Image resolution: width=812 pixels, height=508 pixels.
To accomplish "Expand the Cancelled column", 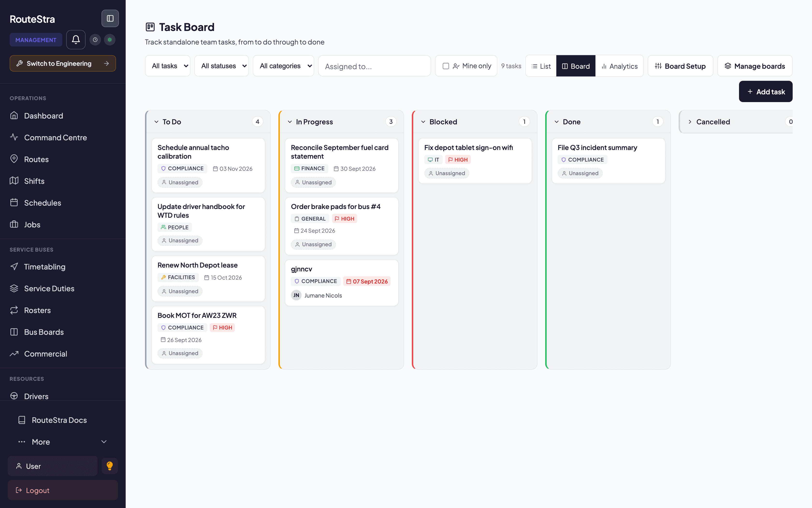I will tap(690, 122).
